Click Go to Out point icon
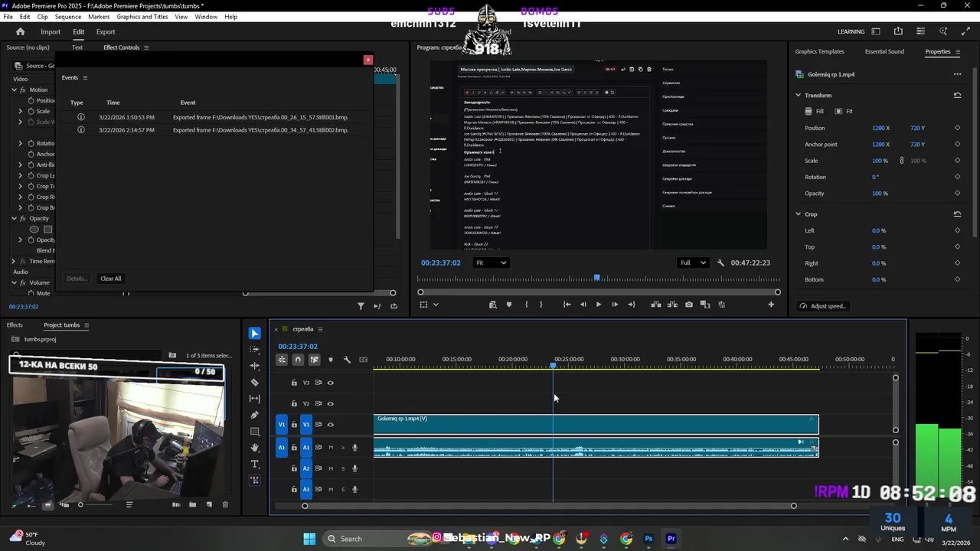This screenshot has height=551, width=980. 631,305
